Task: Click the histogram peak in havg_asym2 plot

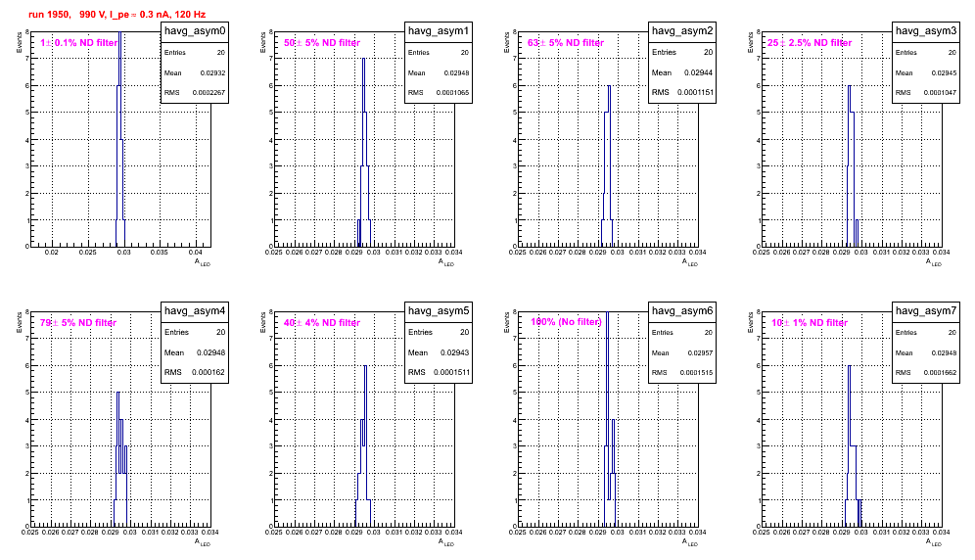Action: (609, 86)
